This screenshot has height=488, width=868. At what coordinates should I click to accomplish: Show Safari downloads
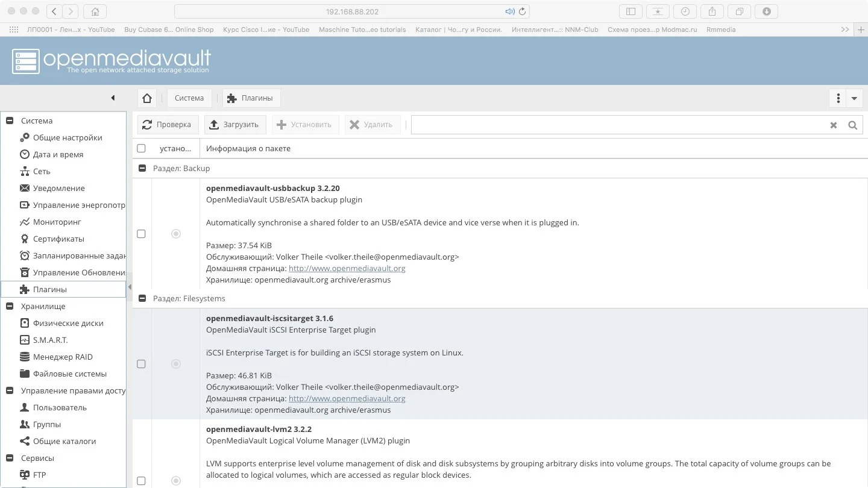click(767, 11)
